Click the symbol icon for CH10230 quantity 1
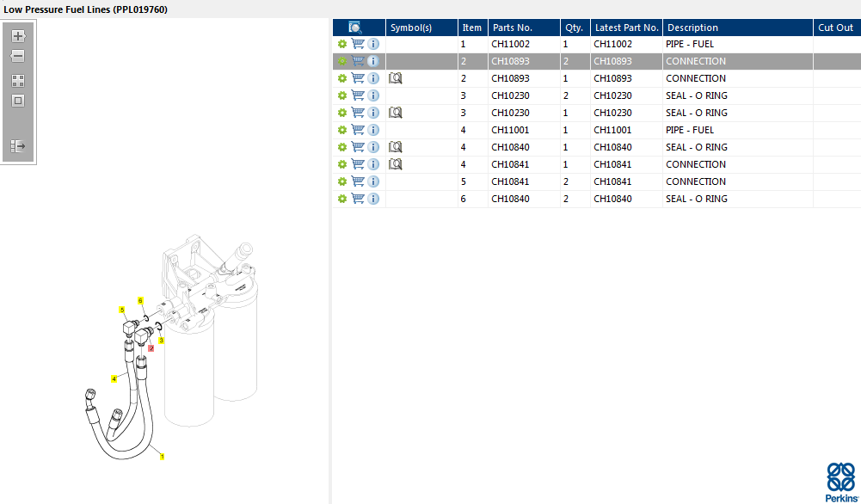Viewport: 861px width, 504px height. [396, 113]
